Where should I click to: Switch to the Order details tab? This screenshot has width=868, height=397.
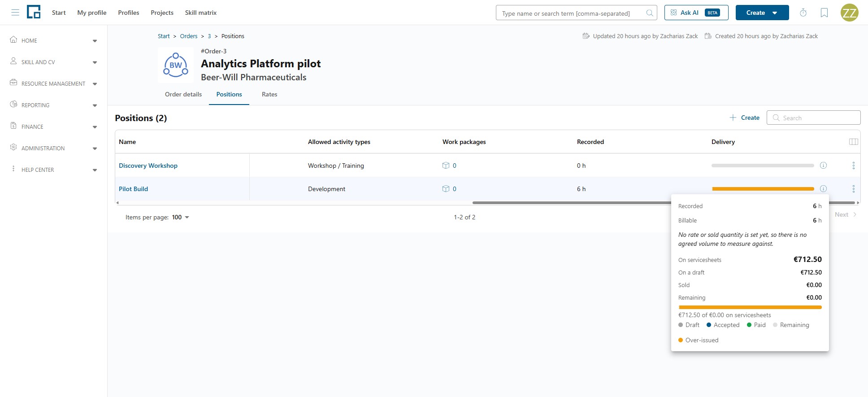pos(183,94)
